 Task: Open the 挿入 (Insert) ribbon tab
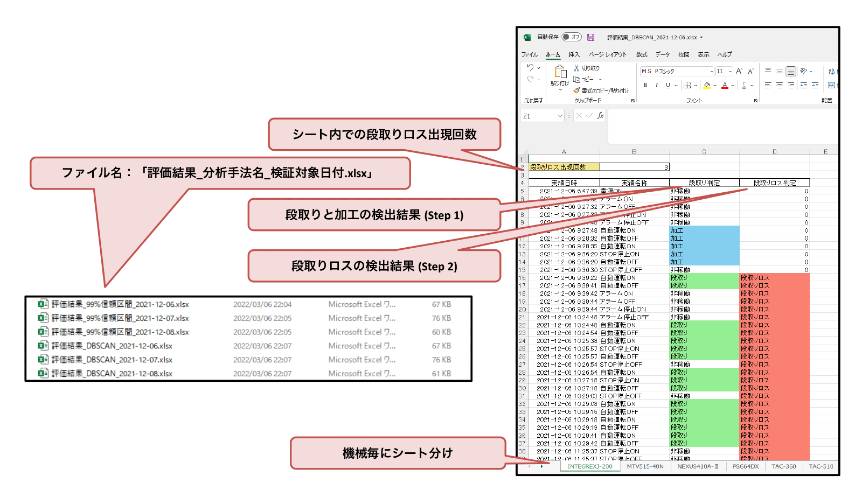pyautogui.click(x=574, y=54)
